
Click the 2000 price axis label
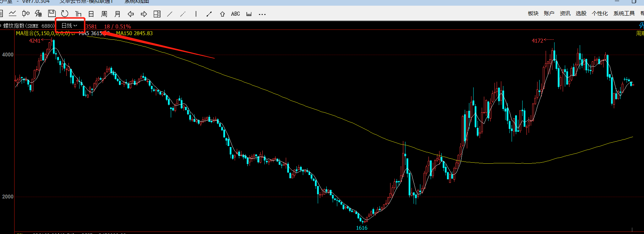8,197
